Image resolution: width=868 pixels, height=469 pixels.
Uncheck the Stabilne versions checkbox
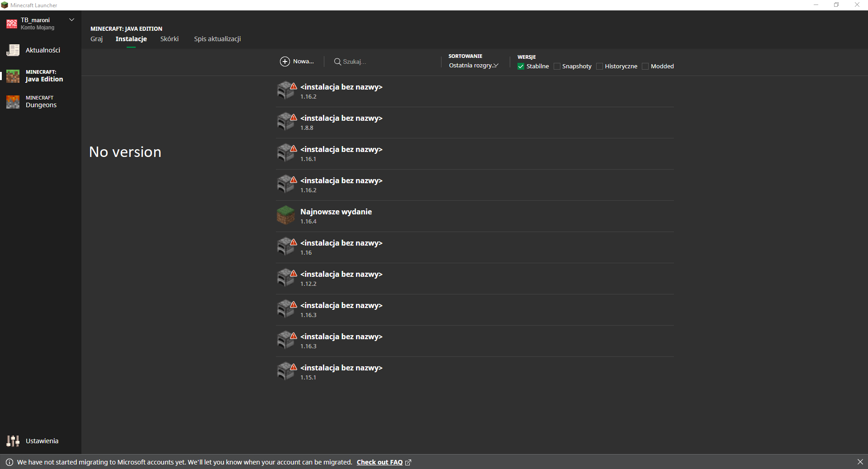(x=521, y=66)
